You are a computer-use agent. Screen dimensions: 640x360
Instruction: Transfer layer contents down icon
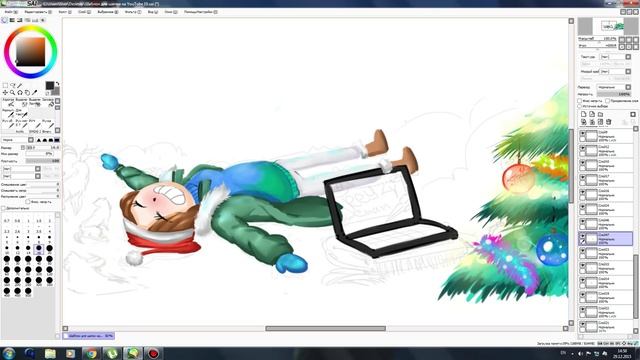point(584,122)
